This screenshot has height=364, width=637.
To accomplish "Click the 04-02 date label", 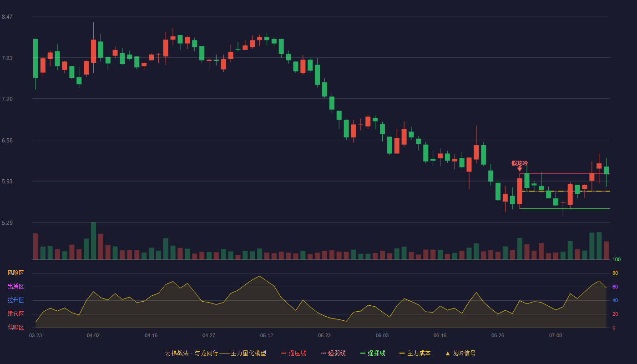I will click(93, 335).
